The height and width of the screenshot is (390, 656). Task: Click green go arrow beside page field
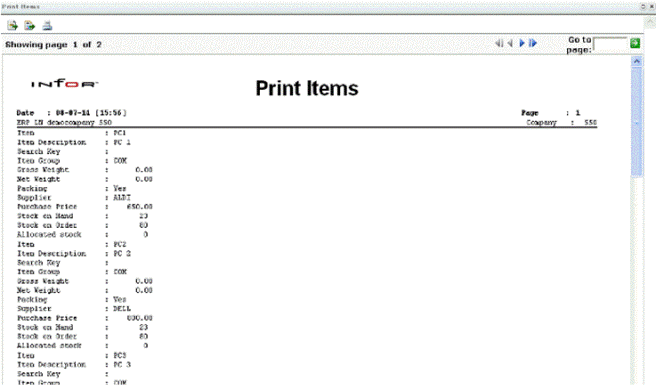coord(635,43)
